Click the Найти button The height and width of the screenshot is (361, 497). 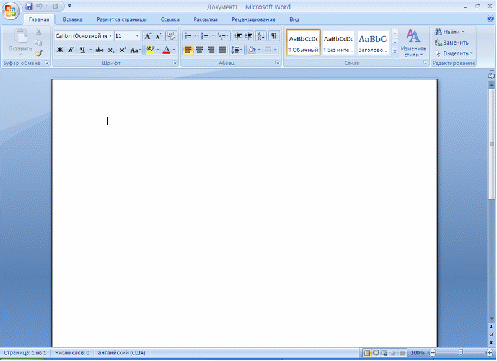pyautogui.click(x=450, y=32)
